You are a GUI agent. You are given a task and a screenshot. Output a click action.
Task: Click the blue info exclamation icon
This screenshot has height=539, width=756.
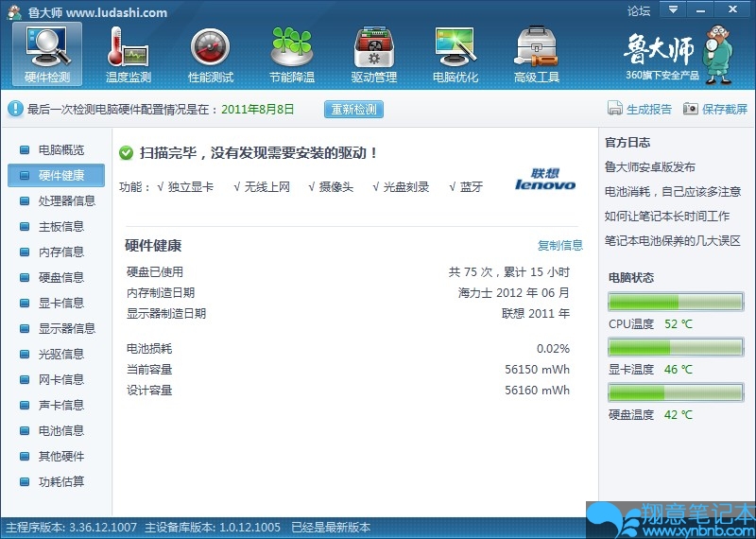tap(15, 109)
